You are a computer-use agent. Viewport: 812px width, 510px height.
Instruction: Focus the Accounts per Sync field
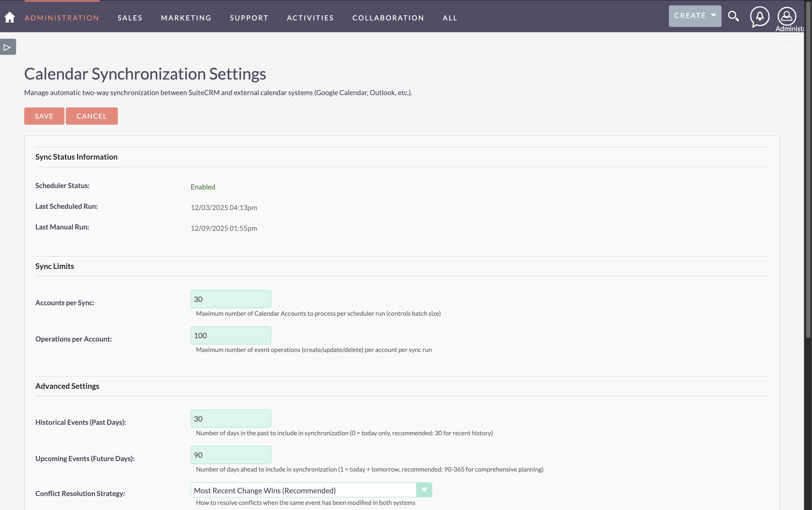[231, 299]
